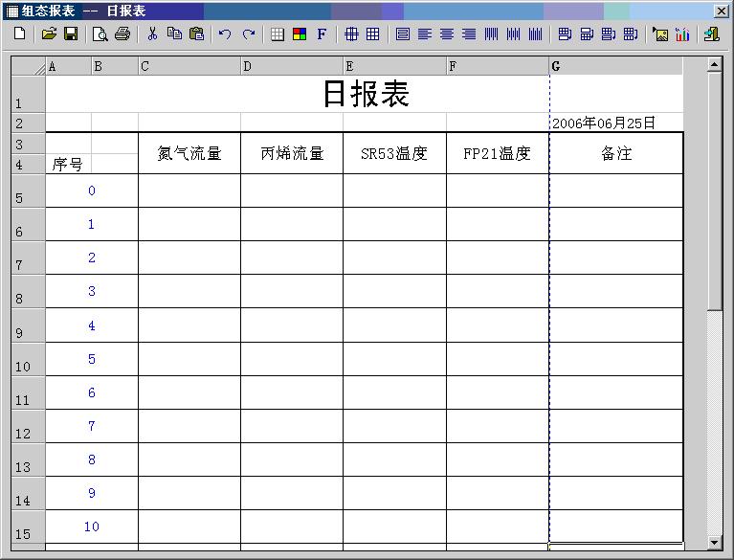734x560 pixels.
Task: Save the report with the floppy disk icon
Action: (71, 34)
